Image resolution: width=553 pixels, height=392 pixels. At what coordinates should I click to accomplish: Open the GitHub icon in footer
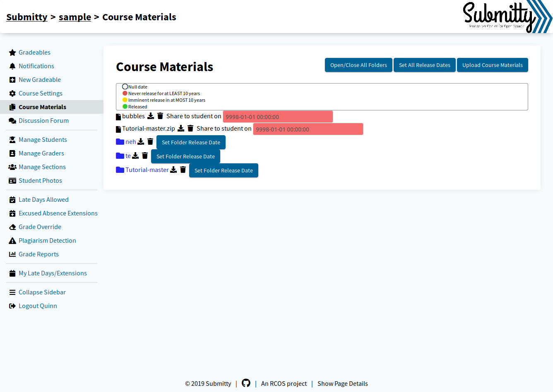point(246,383)
